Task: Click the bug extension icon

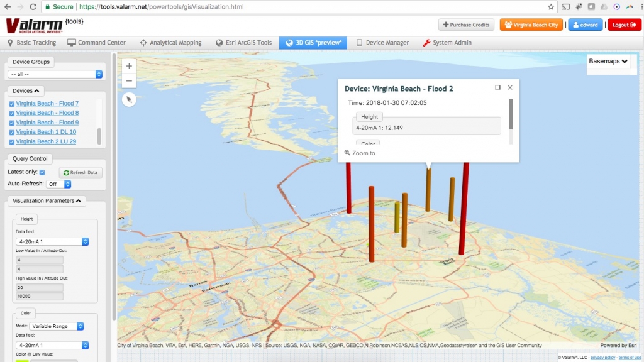Action: coord(579,7)
